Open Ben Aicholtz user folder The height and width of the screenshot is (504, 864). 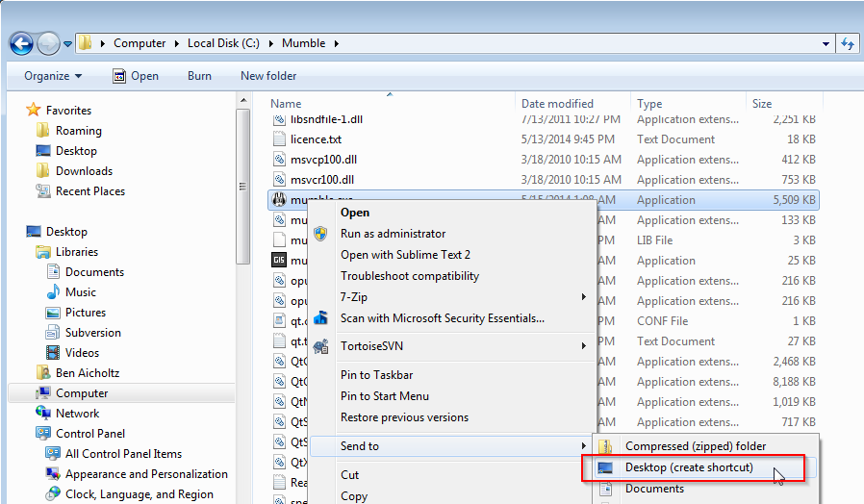[87, 373]
